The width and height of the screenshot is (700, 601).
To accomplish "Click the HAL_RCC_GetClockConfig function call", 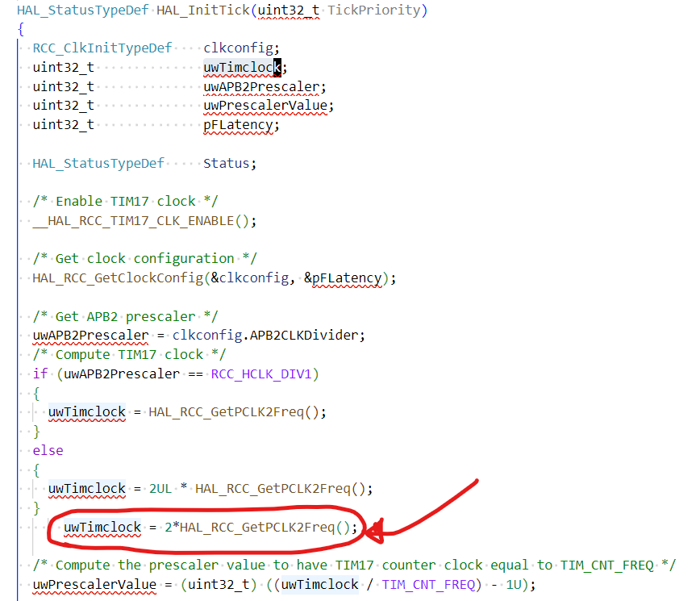I will [x=117, y=278].
